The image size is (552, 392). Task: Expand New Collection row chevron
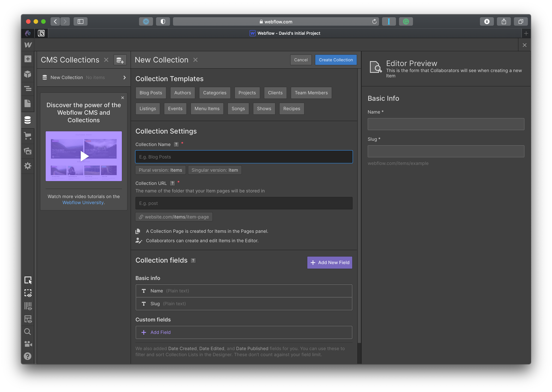coord(125,78)
